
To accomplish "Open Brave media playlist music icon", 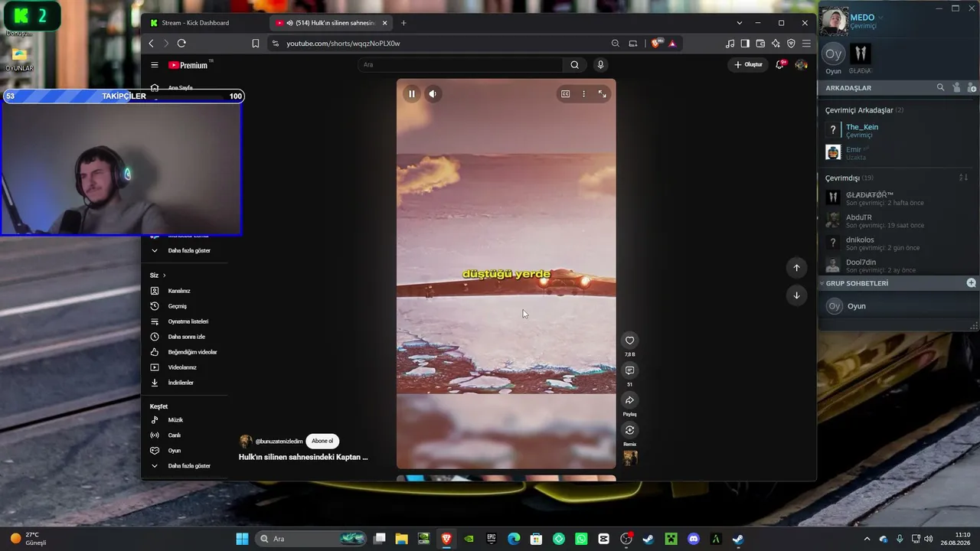I will tap(730, 44).
